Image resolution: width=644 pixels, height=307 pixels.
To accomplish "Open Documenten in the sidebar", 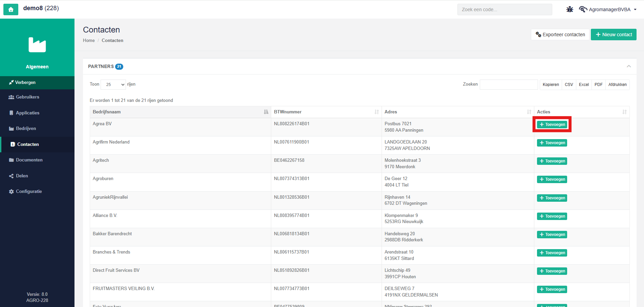I will [x=37, y=160].
